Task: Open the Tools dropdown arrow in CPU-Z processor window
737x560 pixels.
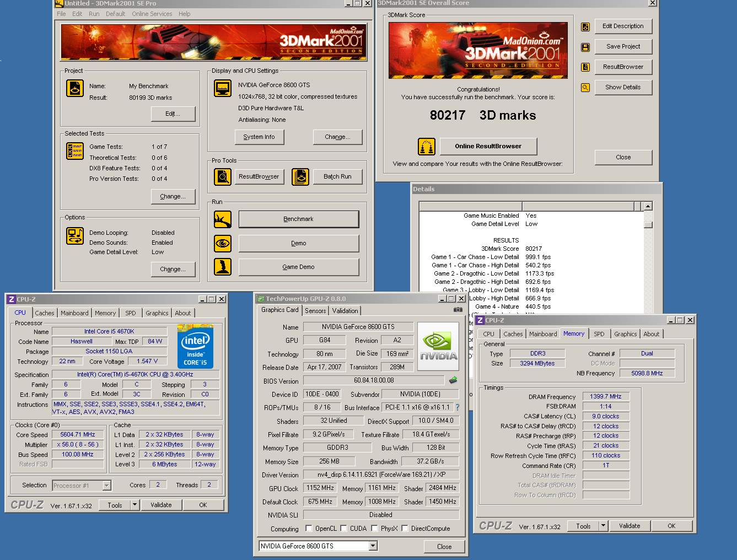Action: point(135,505)
